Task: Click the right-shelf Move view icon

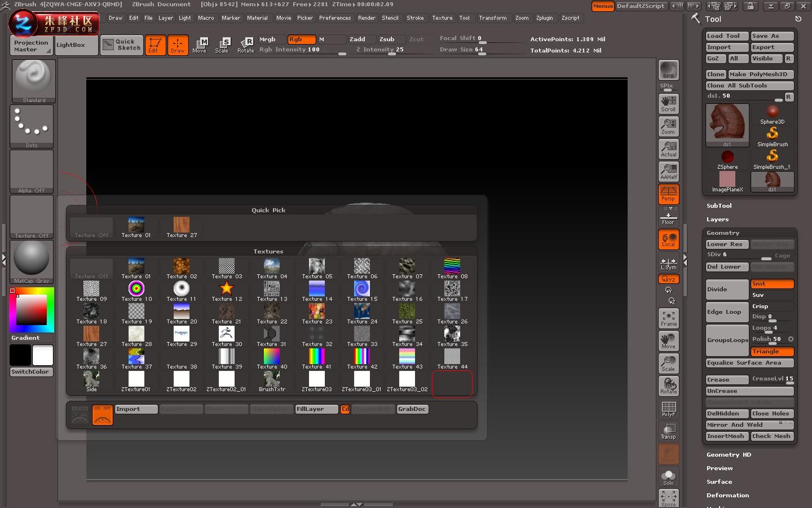Action: click(668, 341)
